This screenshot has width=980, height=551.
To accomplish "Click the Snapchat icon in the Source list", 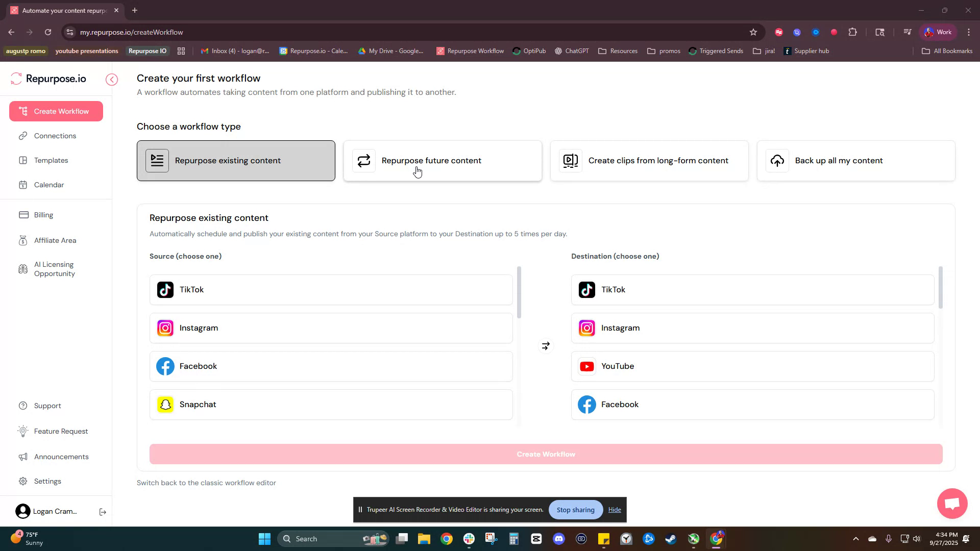I will [164, 404].
